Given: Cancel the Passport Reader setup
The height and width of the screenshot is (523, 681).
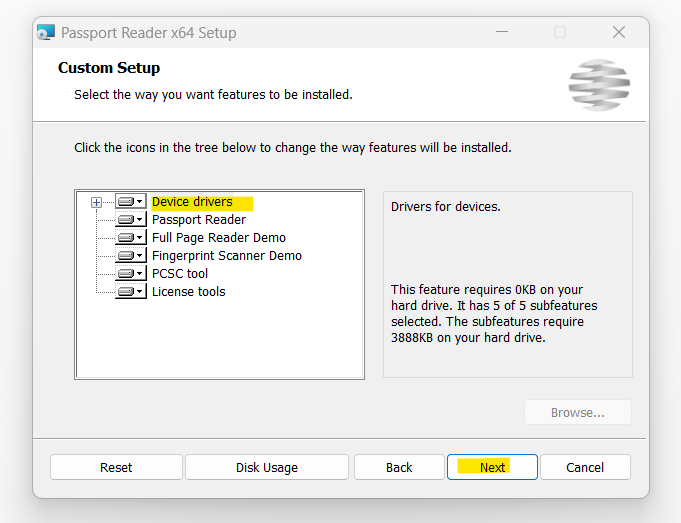Looking at the screenshot, I should [585, 467].
